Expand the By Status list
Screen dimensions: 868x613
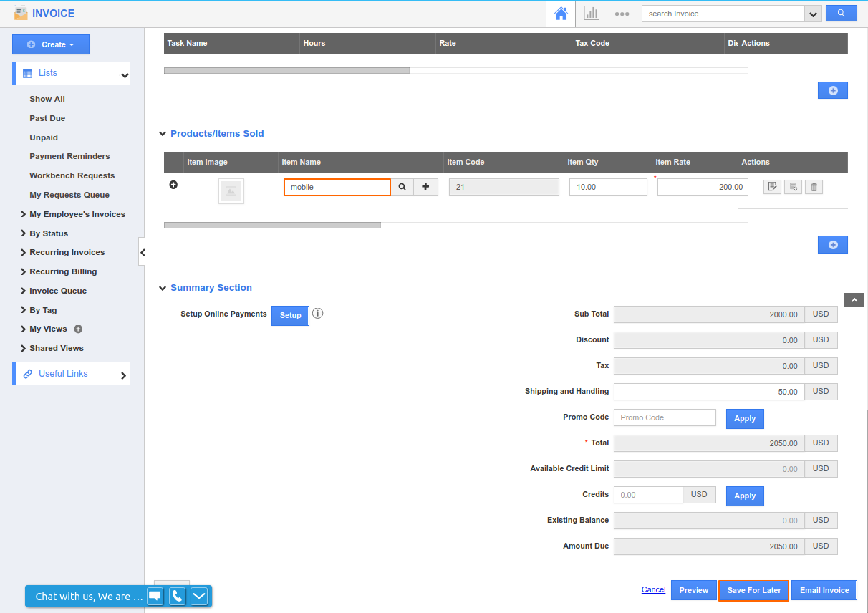pyautogui.click(x=48, y=233)
